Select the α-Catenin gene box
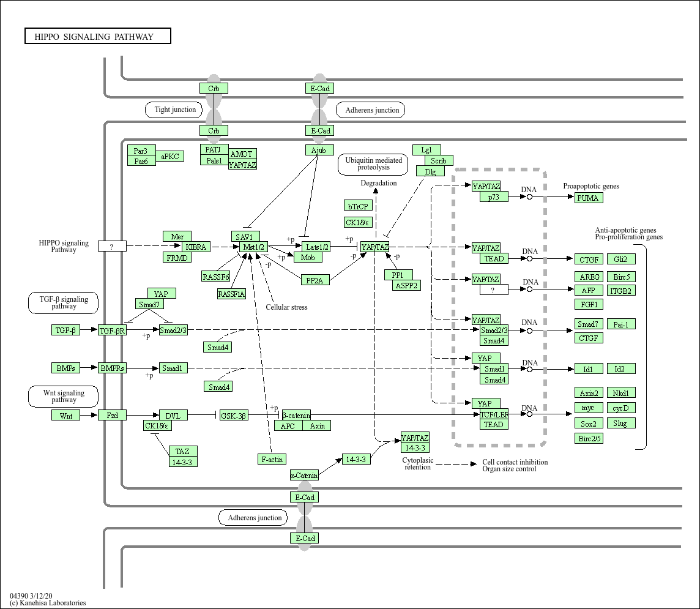Screen dimensions: 700x609 pyautogui.click(x=304, y=475)
